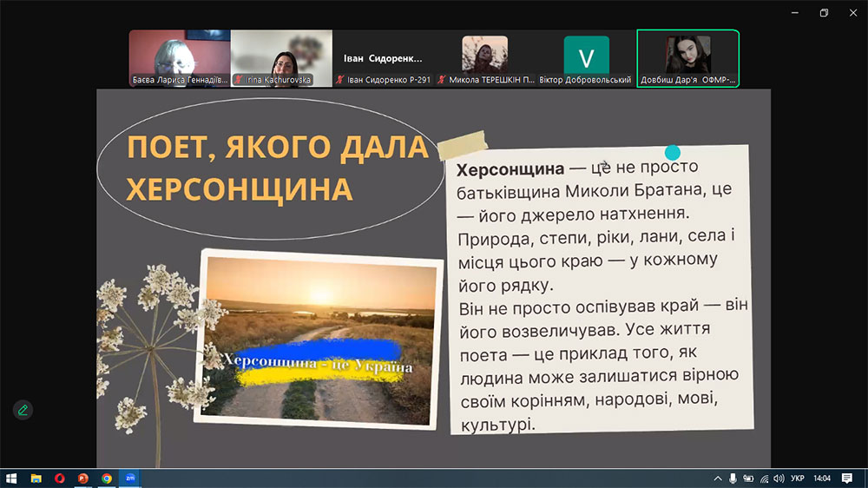Click muted mic icon beside Іван Сидоренко Р-291

click(340, 80)
